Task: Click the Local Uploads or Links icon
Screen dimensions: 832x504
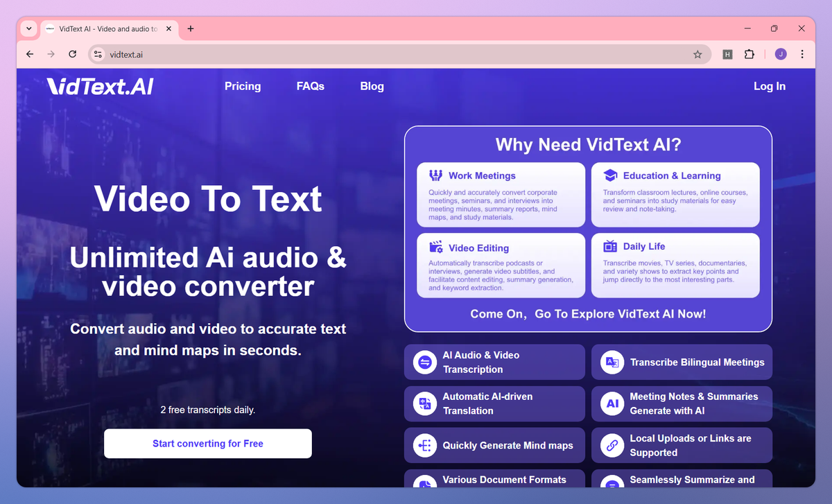Action: (x=612, y=445)
